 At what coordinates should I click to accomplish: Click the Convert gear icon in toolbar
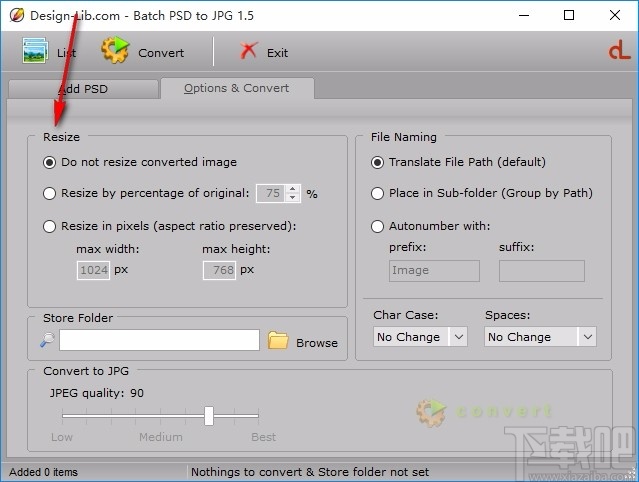(x=115, y=50)
